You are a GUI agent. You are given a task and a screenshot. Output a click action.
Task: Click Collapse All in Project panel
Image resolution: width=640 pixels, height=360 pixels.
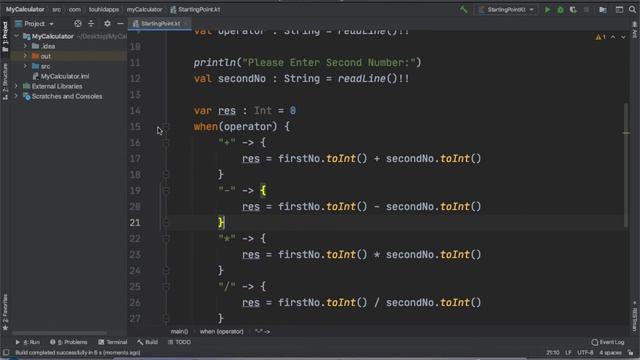click(91, 24)
